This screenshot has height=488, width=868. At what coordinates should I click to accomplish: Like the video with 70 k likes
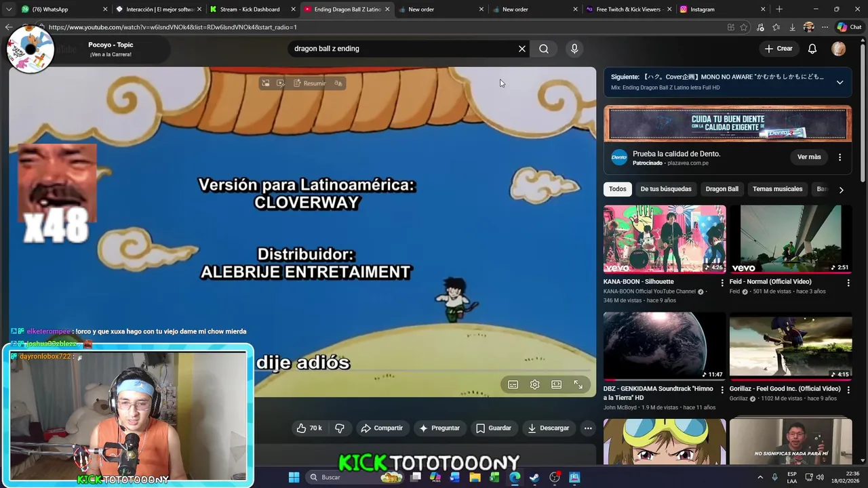point(309,428)
